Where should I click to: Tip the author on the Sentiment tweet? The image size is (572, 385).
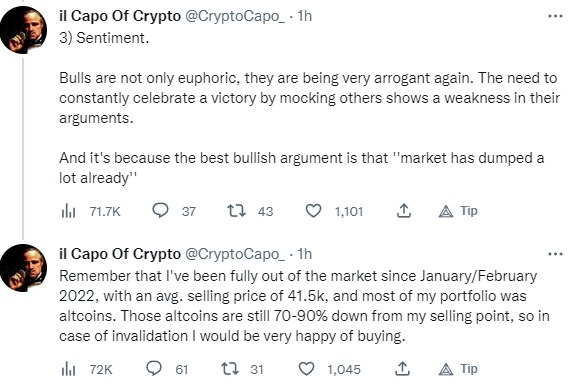click(x=458, y=211)
